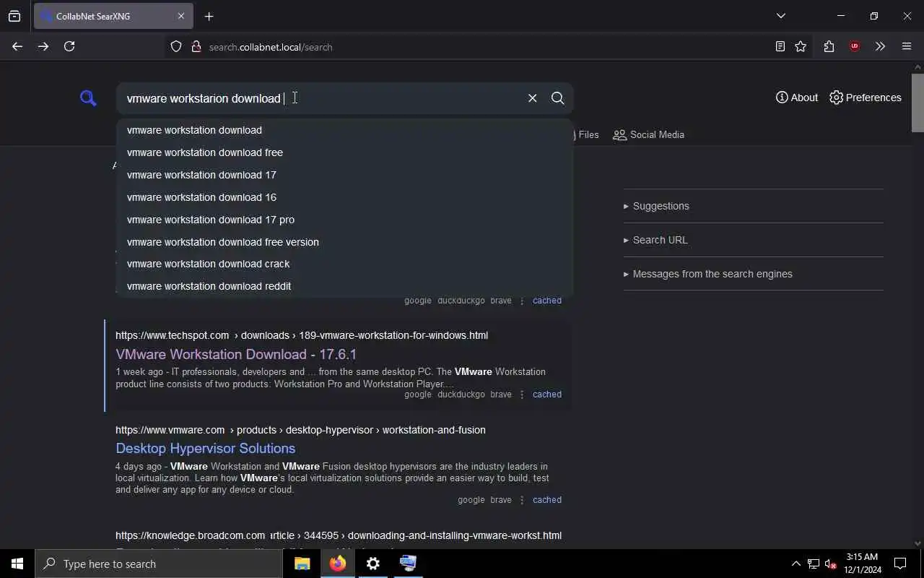Open remote desktop app in taskbar
The image size is (924, 578).
click(x=409, y=564)
